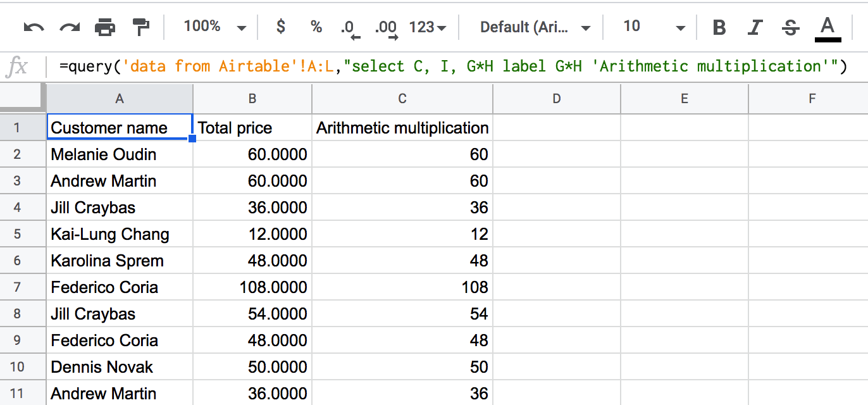Select the Paint format roller icon
The image size is (868, 405).
pyautogui.click(x=140, y=27)
